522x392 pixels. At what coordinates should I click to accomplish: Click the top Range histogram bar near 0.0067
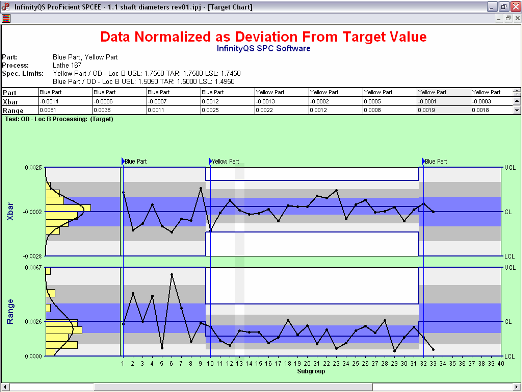click(48, 271)
